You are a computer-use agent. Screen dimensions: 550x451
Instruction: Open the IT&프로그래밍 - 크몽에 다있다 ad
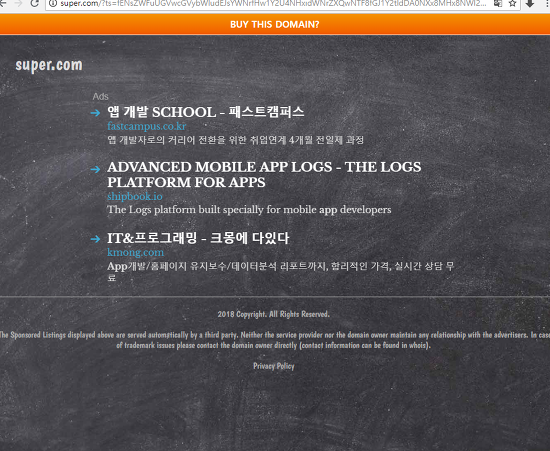(x=198, y=238)
